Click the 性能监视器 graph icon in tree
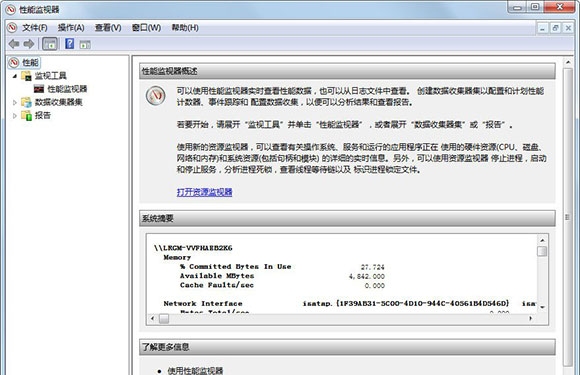580x375 pixels. click(x=39, y=89)
